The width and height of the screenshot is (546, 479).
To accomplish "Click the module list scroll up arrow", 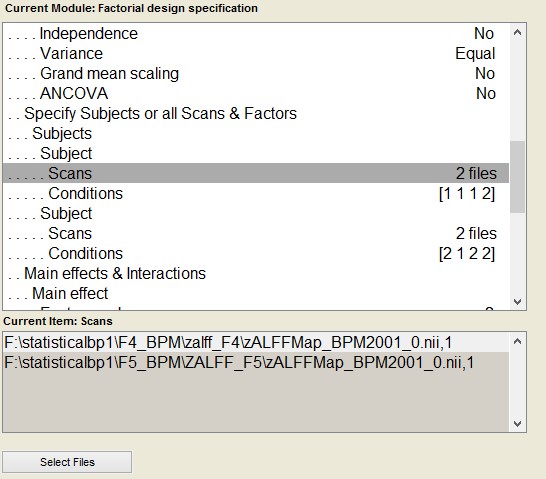I will click(x=517, y=33).
